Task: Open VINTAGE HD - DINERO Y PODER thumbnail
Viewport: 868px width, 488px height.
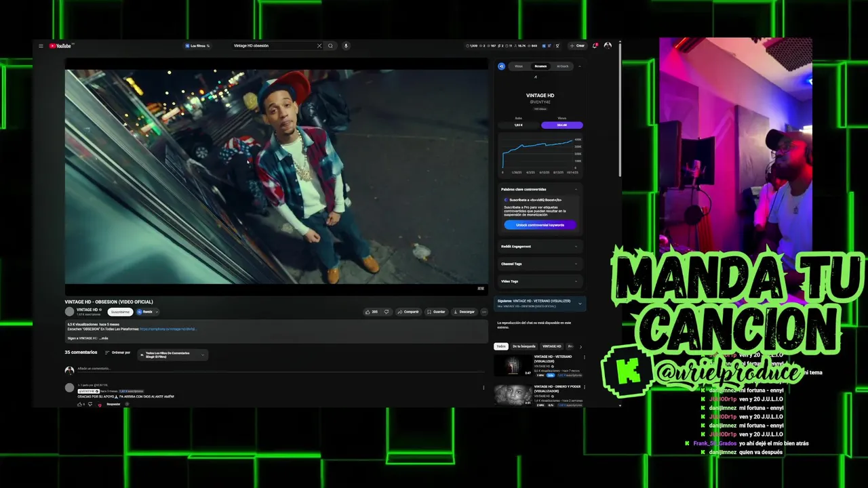Action: 513,395
